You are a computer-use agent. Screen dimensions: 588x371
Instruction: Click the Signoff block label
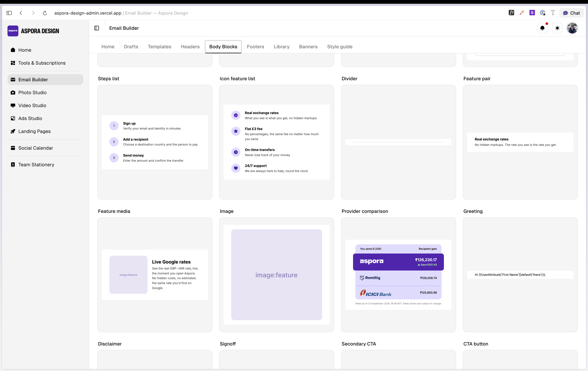point(228,344)
